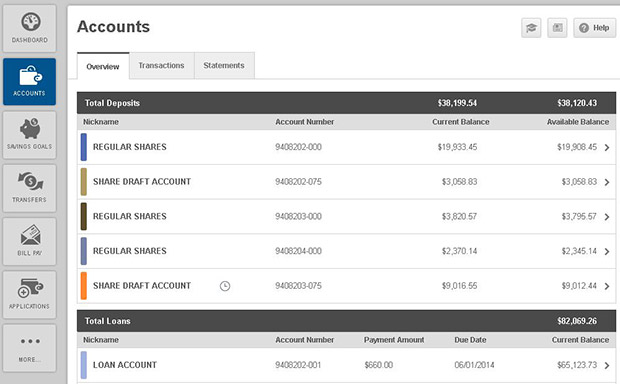Go to Transfers sidebar icon
Viewport: 620px width, 384px height.
pyautogui.click(x=30, y=188)
